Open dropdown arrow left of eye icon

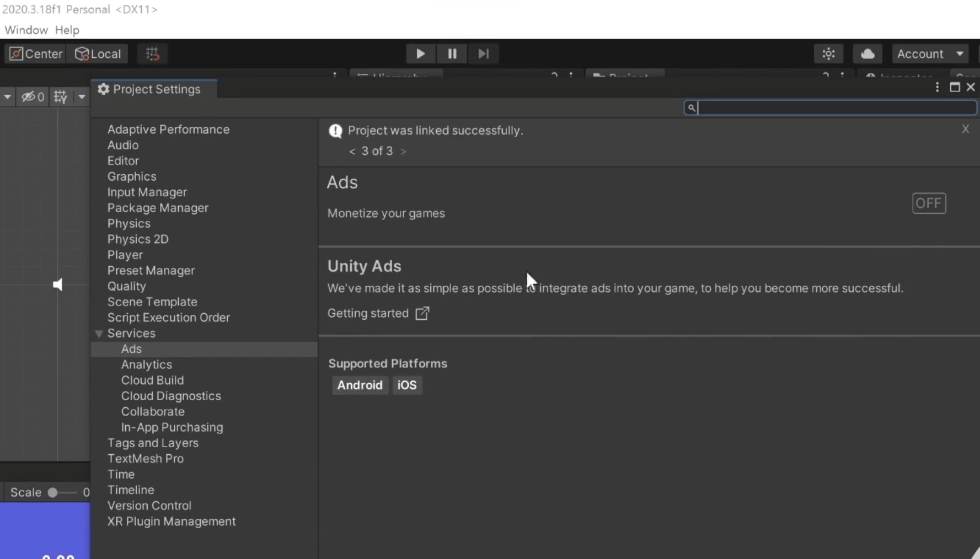pos(7,97)
